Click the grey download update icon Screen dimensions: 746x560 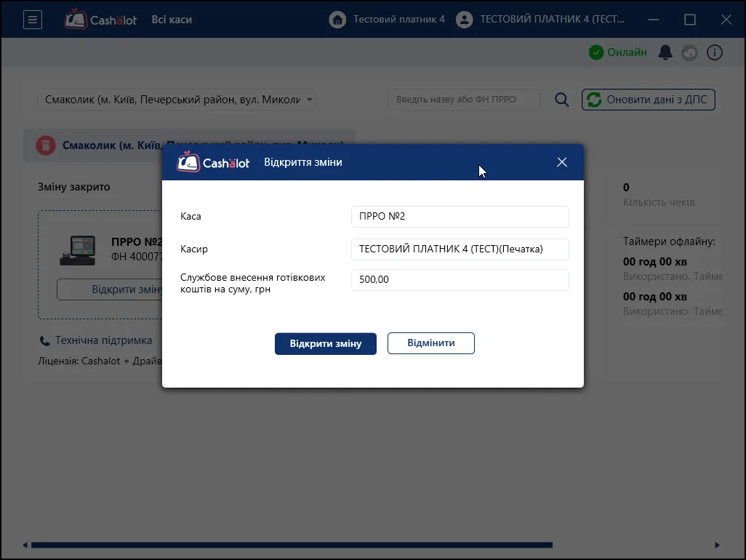pos(689,52)
